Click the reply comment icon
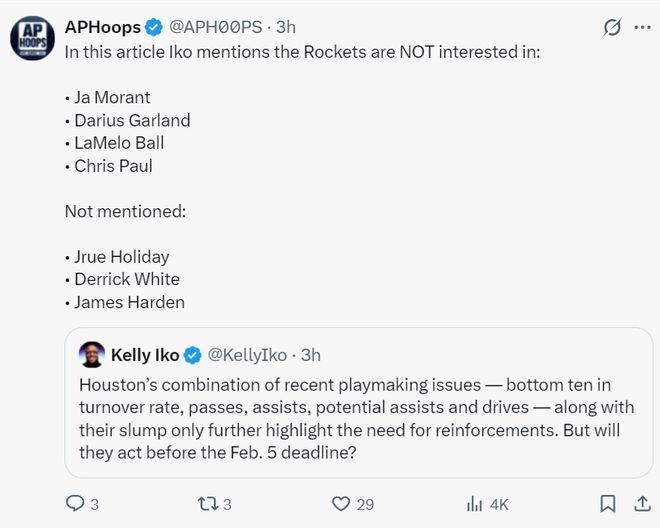The width and height of the screenshot is (660, 528). (76, 503)
